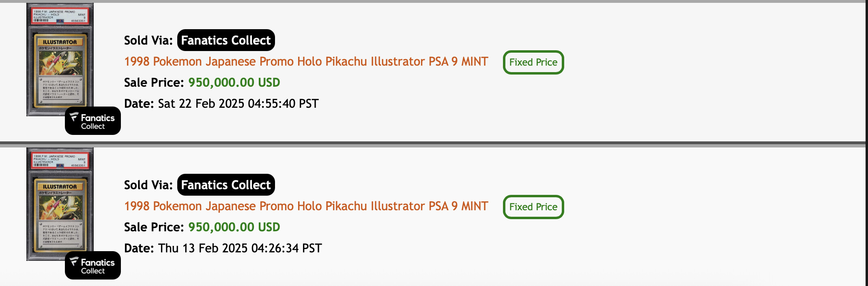Click the Sold Via label in first listing

[148, 41]
